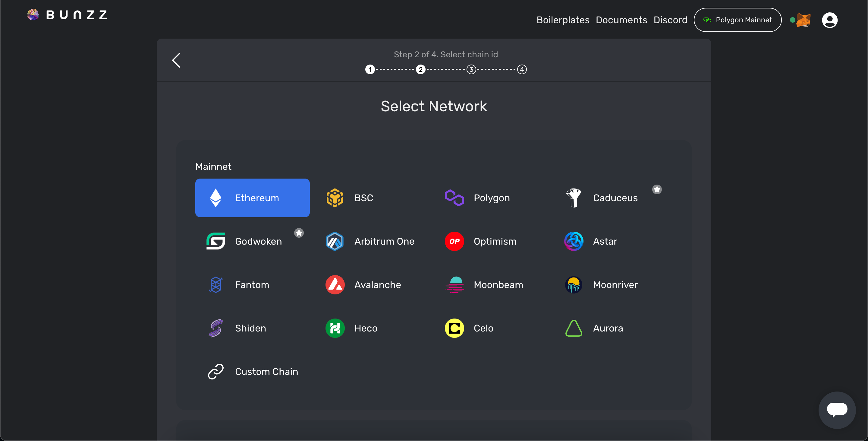Select the Celo network option
Screen dimensions: 868x441
click(483, 328)
